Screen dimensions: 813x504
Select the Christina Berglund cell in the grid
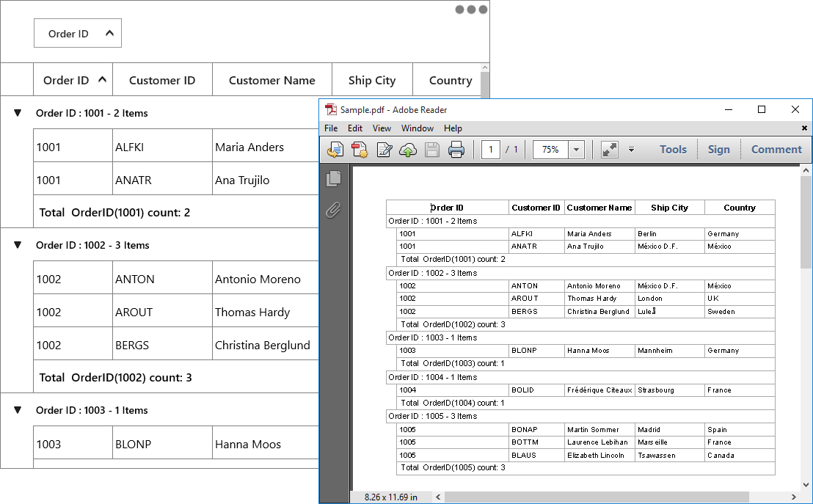pos(266,344)
